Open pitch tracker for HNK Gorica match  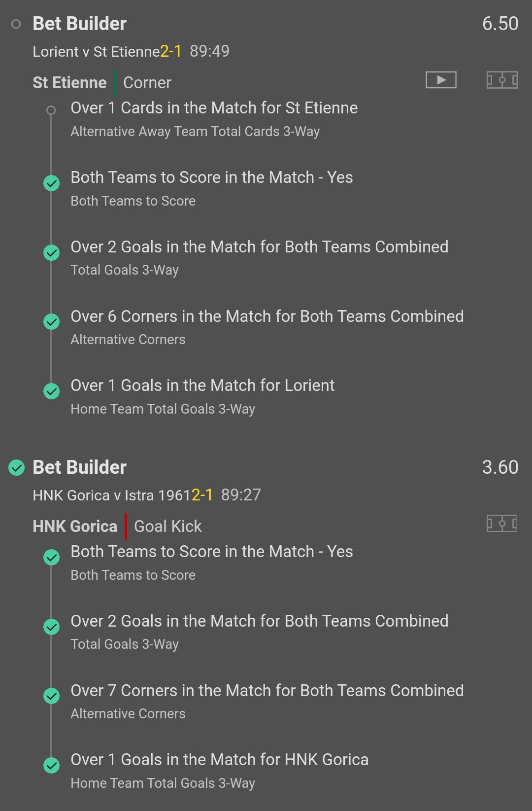pos(501,523)
